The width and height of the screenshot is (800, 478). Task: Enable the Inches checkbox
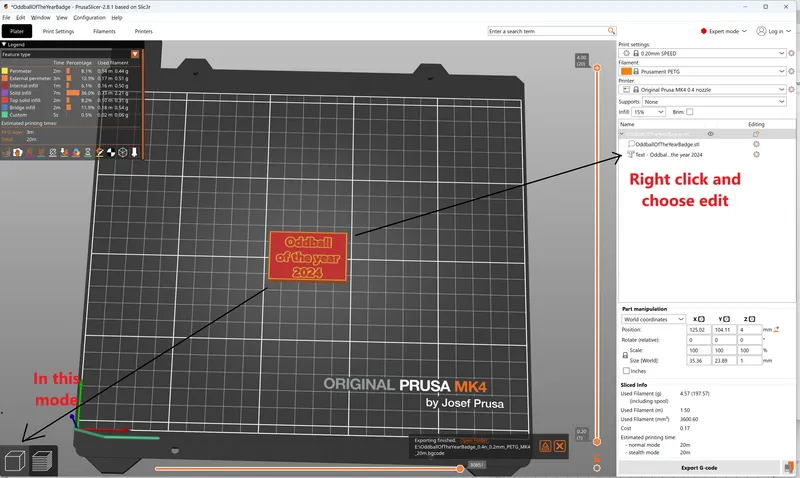click(x=626, y=371)
